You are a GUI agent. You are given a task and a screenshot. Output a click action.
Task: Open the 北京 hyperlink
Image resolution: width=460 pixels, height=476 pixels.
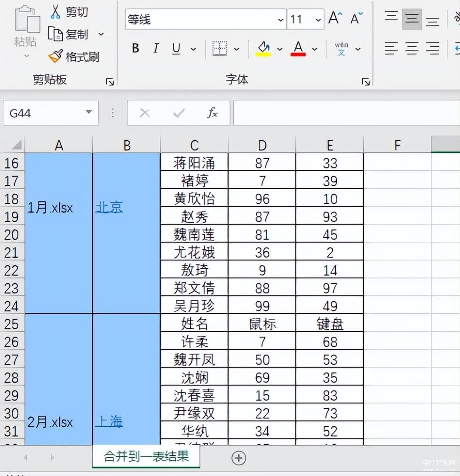109,207
